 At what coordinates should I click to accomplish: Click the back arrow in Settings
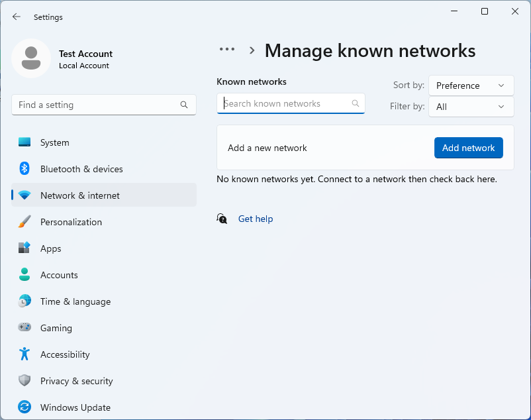17,17
